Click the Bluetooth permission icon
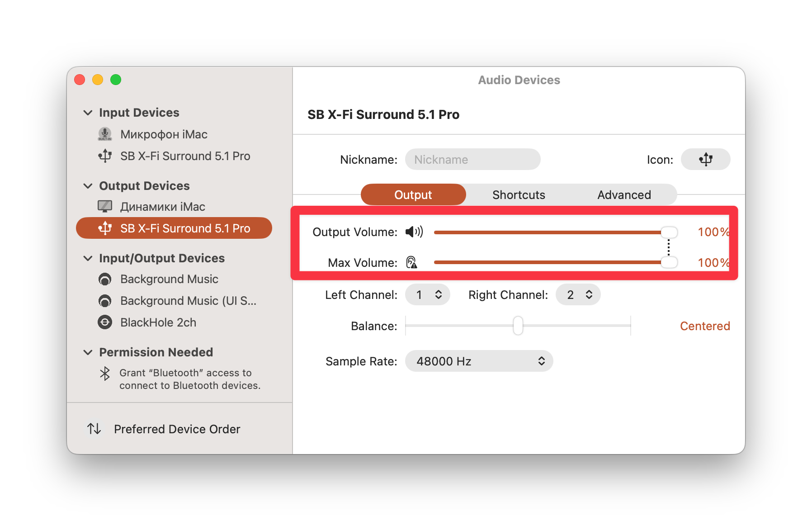Image resolution: width=812 pixels, height=521 pixels. [105, 374]
